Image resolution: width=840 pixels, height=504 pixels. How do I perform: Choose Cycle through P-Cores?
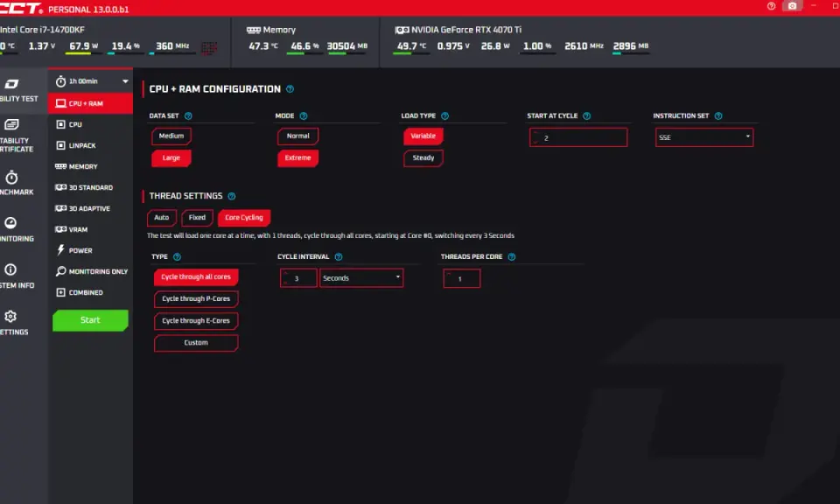(196, 299)
